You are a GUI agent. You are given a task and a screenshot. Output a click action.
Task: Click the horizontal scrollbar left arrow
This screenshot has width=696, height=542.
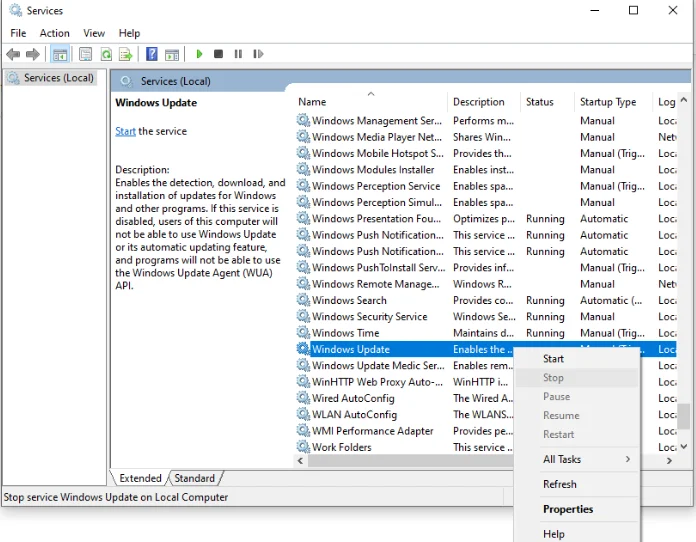point(301,461)
